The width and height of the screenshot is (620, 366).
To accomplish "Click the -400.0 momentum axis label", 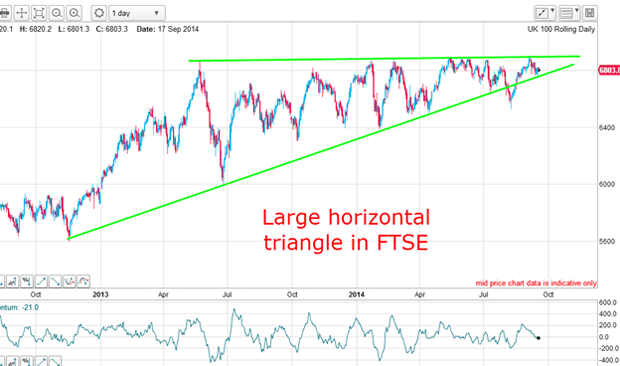I will [x=608, y=360].
